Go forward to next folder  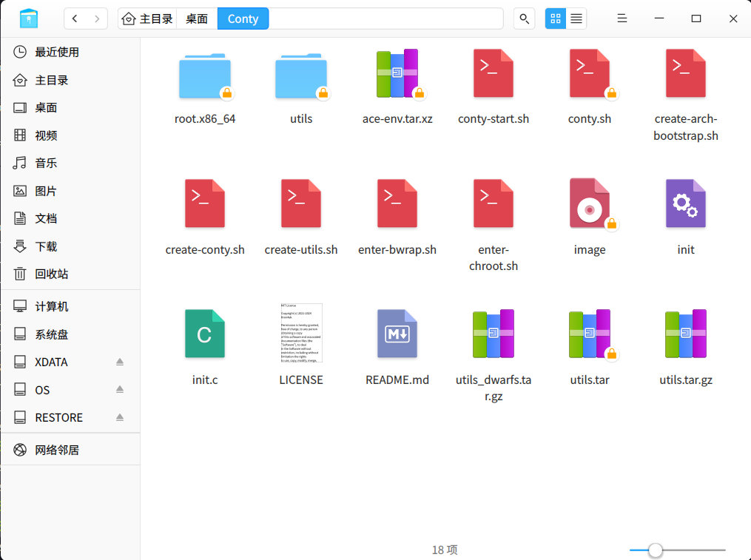pyautogui.click(x=97, y=18)
